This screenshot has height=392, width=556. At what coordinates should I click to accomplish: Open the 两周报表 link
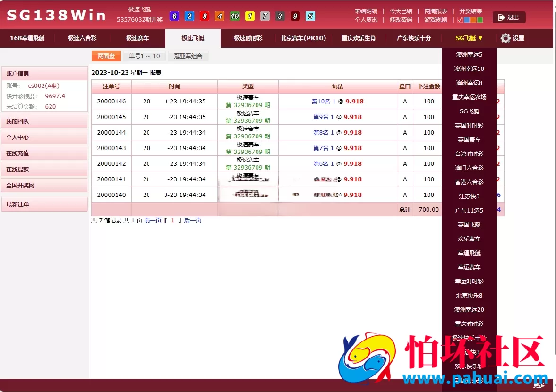click(436, 11)
